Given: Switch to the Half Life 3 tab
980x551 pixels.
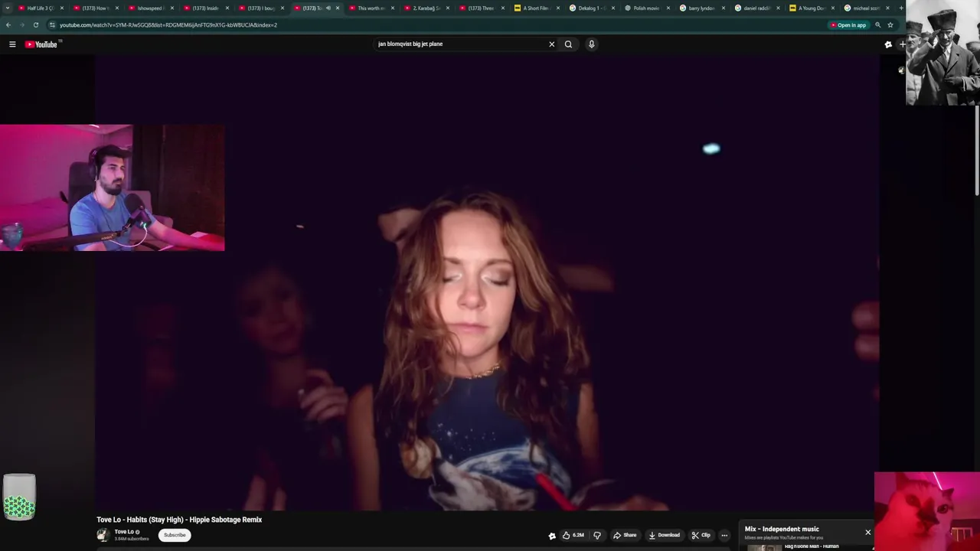Looking at the screenshot, I should point(40,8).
